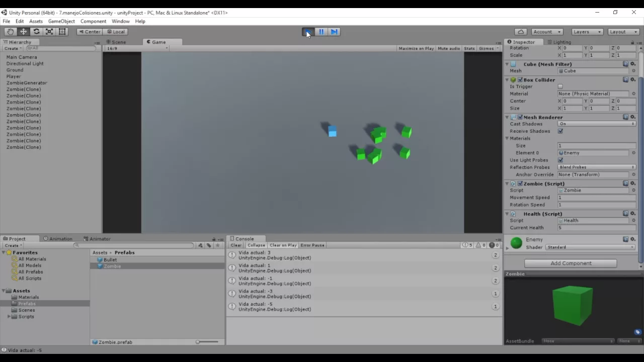Open Mesh Renderer gear menu
Screen dimensions: 644x362
pos(633,117)
